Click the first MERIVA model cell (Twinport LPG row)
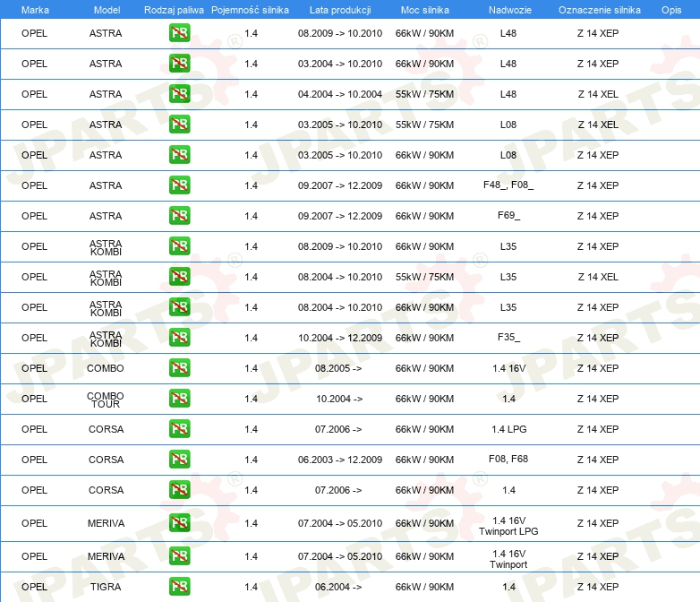Screen dimensions: 700x602 coord(106,523)
